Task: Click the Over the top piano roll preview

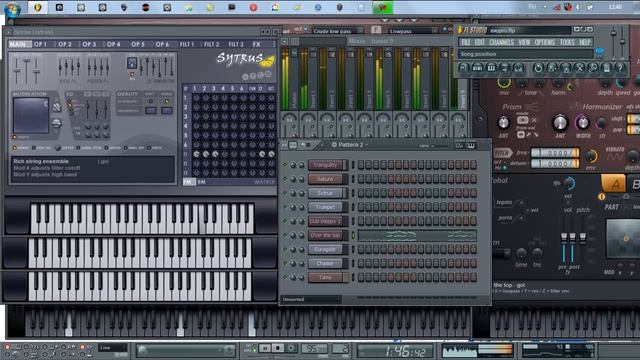Action: coord(417,236)
